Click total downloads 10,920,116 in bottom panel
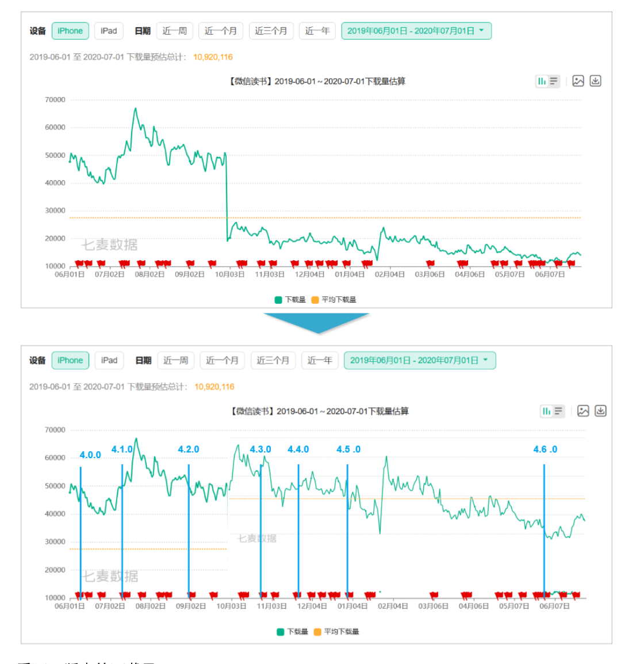 coord(214,387)
